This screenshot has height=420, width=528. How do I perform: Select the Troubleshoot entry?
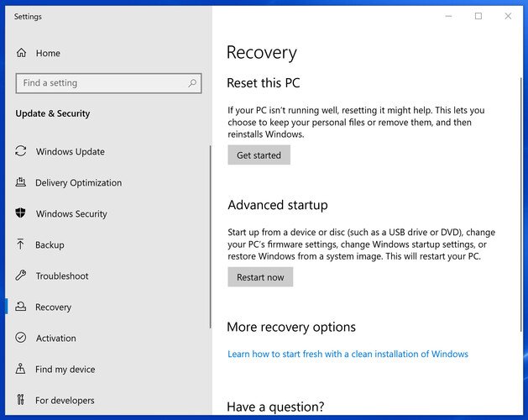pos(62,276)
